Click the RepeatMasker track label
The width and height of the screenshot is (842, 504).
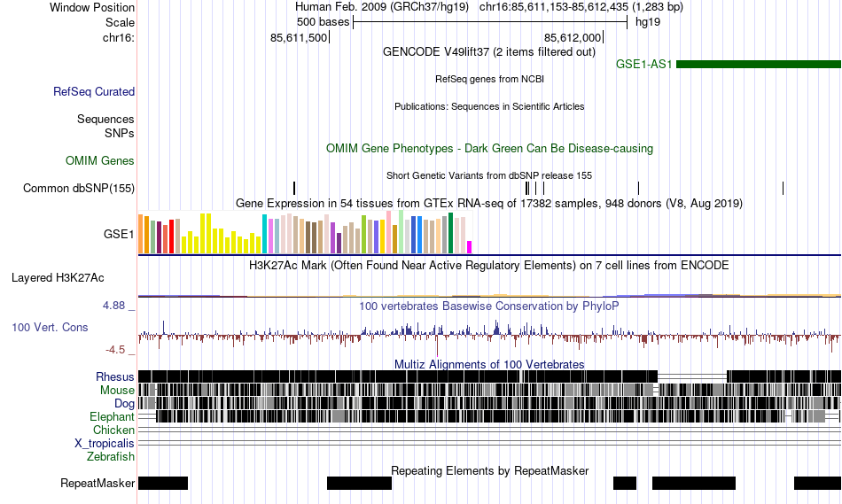point(97,484)
